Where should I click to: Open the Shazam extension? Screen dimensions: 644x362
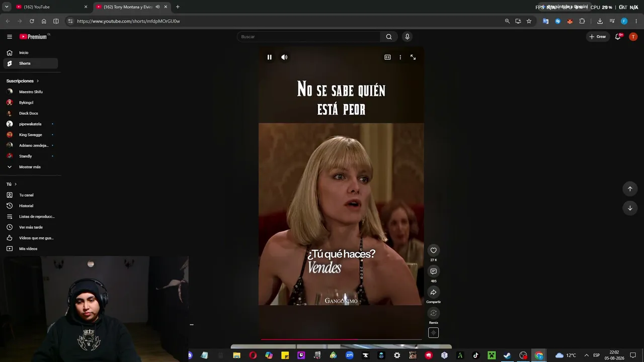[x=557, y=21]
